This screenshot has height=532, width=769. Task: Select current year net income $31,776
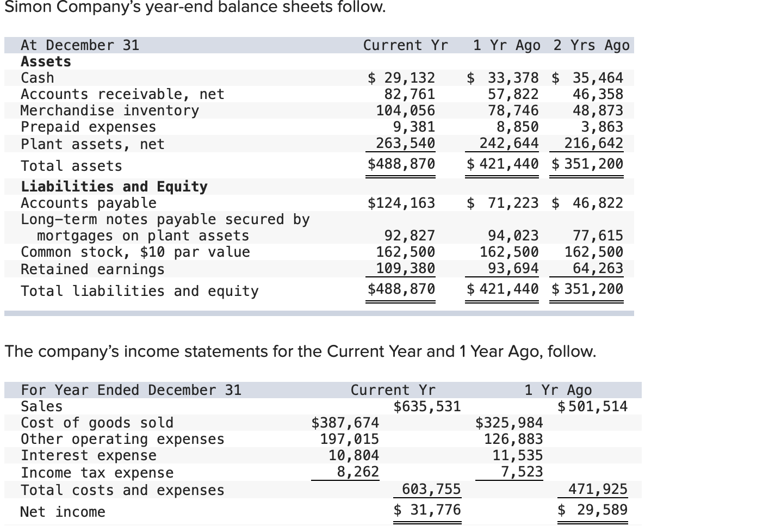click(427, 510)
